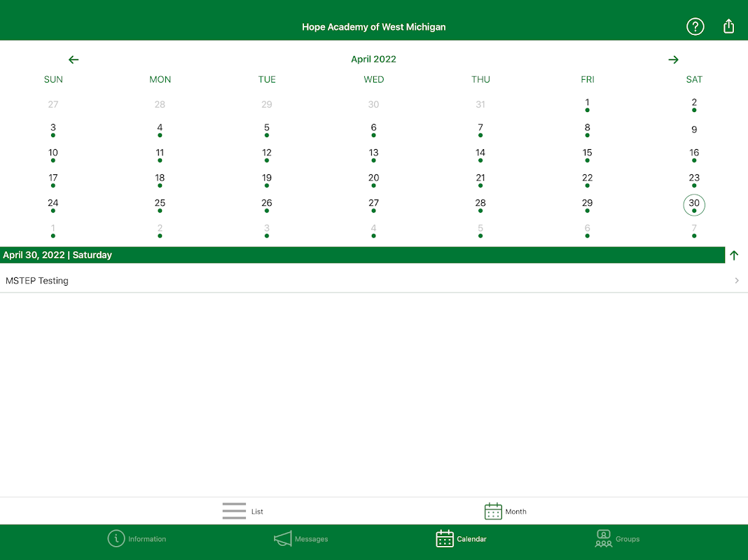Collapse calendar with the up arrow icon
The height and width of the screenshot is (560, 748).
click(x=734, y=255)
